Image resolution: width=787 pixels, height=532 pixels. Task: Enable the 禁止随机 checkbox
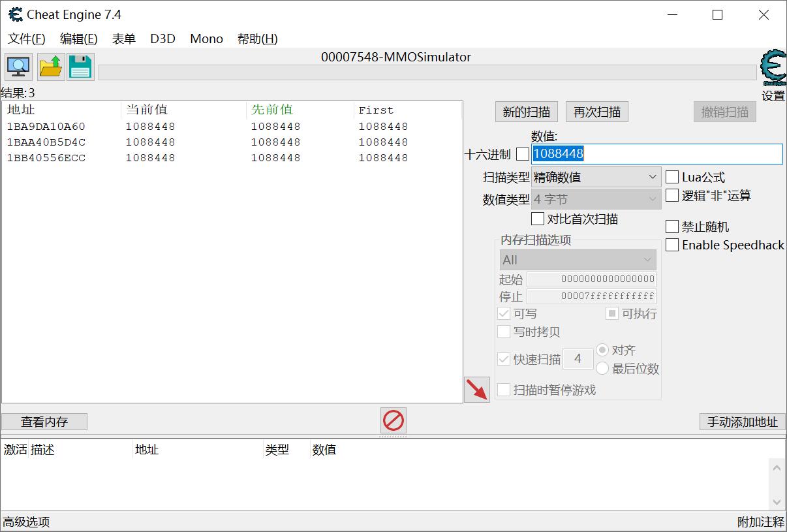coord(672,227)
